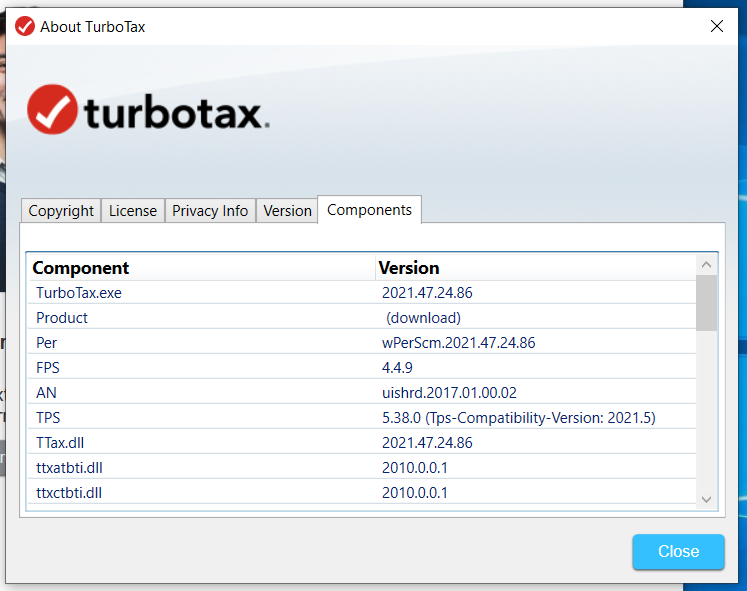Select the ttxatbti.dll row
The height and width of the screenshot is (591, 747).
point(362,468)
